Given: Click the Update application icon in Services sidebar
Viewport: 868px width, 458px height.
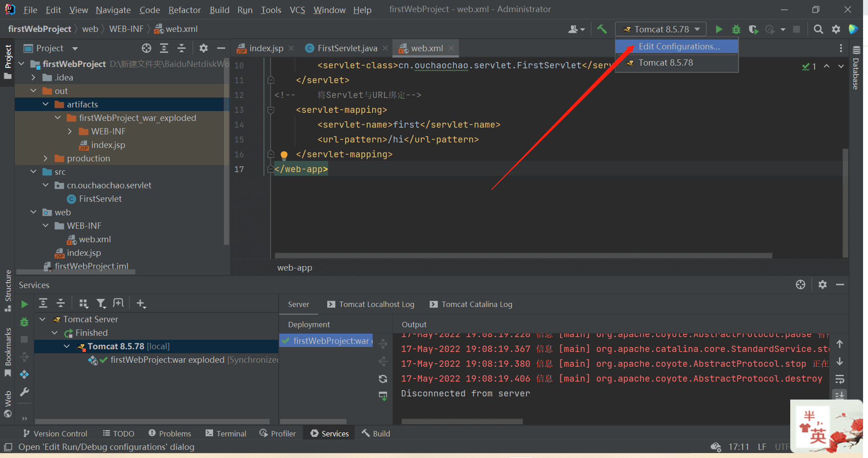Looking at the screenshot, I should coord(24,374).
